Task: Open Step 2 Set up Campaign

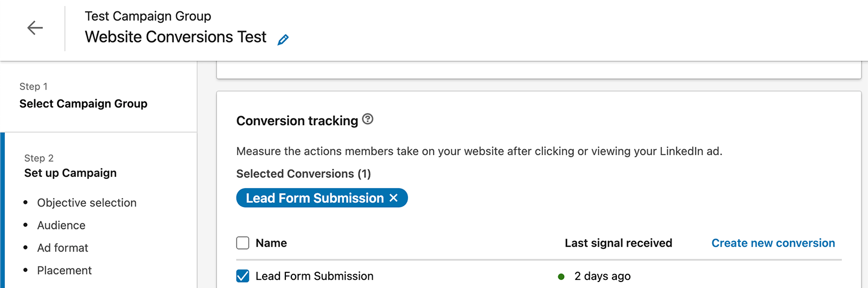Action: pyautogui.click(x=71, y=173)
